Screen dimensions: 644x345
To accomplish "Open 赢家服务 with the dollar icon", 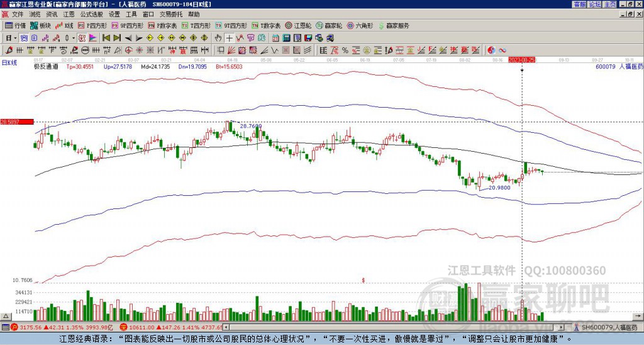I will coord(394,25).
